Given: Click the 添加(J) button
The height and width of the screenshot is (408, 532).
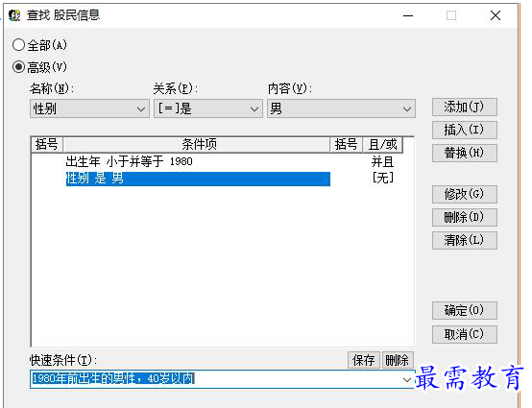Looking at the screenshot, I should 465,108.
